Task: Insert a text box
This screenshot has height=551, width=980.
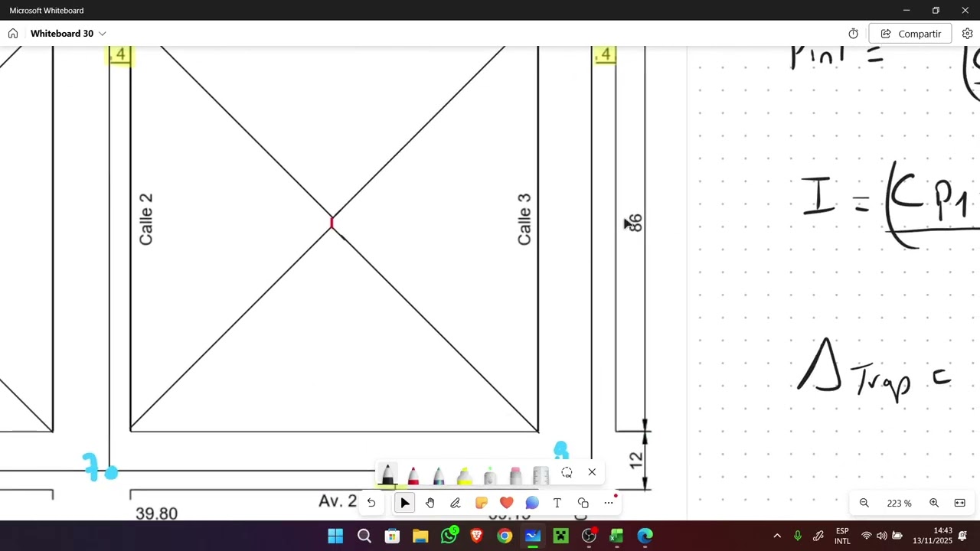Action: coord(557,503)
